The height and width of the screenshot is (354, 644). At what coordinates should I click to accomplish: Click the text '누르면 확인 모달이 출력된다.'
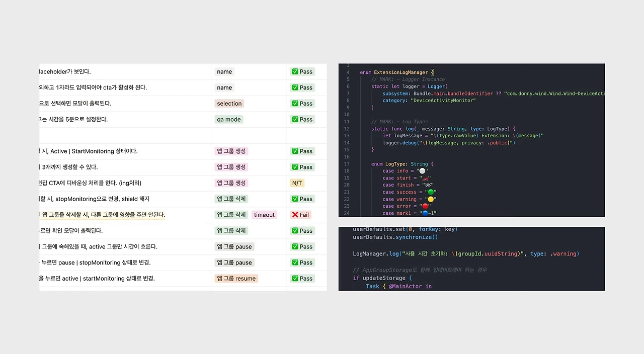71,231
